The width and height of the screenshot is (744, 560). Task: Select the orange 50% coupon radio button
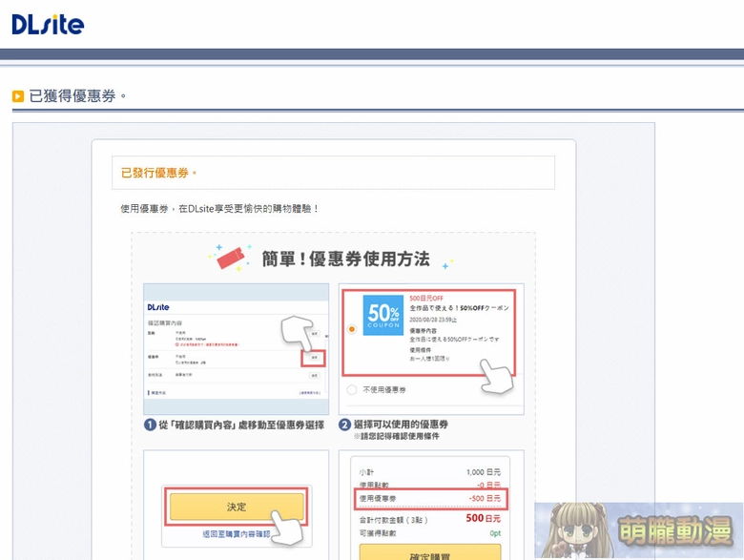coord(352,329)
